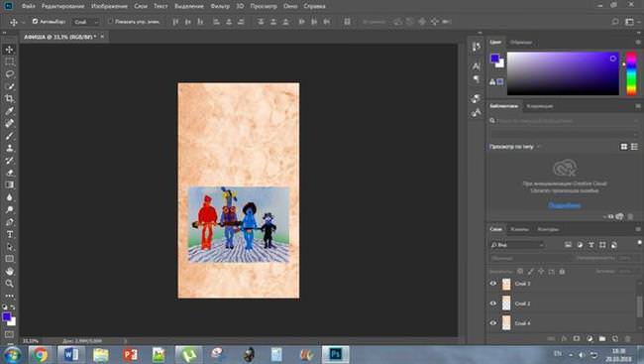The height and width of the screenshot is (364, 644).
Task: Toggle lock image pixels brush icon
Action: (x=531, y=272)
